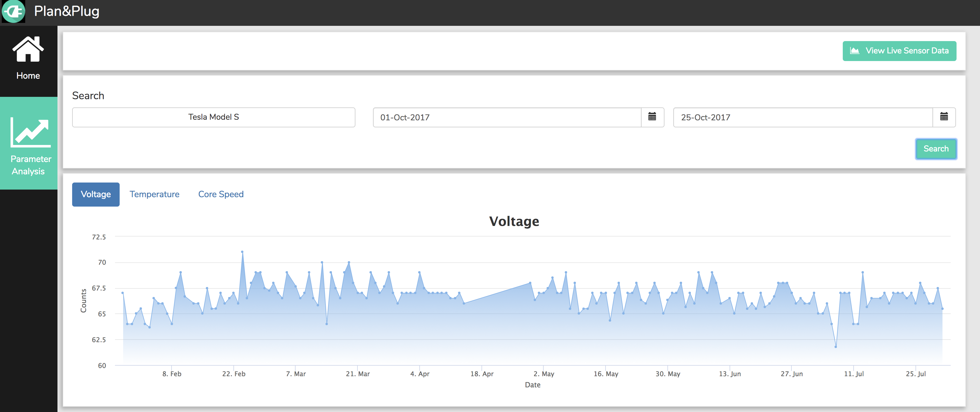Click the Home label in sidebar
The image size is (980, 412).
(x=28, y=76)
